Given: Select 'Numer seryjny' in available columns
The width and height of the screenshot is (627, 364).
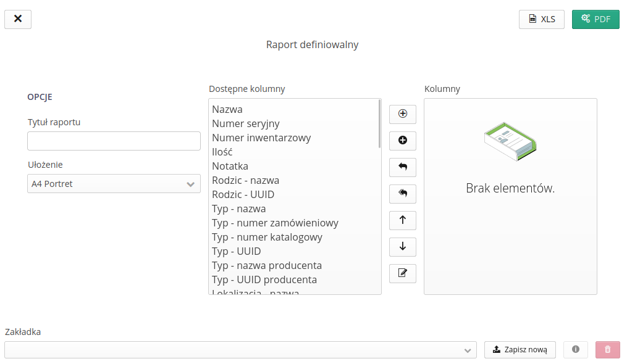Looking at the screenshot, I should point(246,123).
